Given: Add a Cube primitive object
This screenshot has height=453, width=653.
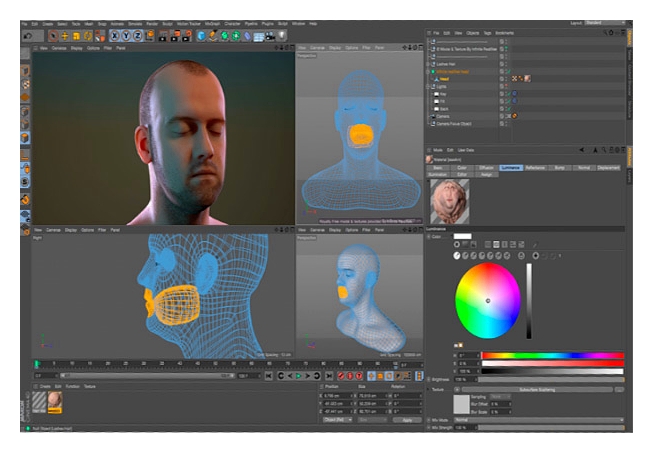Looking at the screenshot, I should click(x=201, y=36).
